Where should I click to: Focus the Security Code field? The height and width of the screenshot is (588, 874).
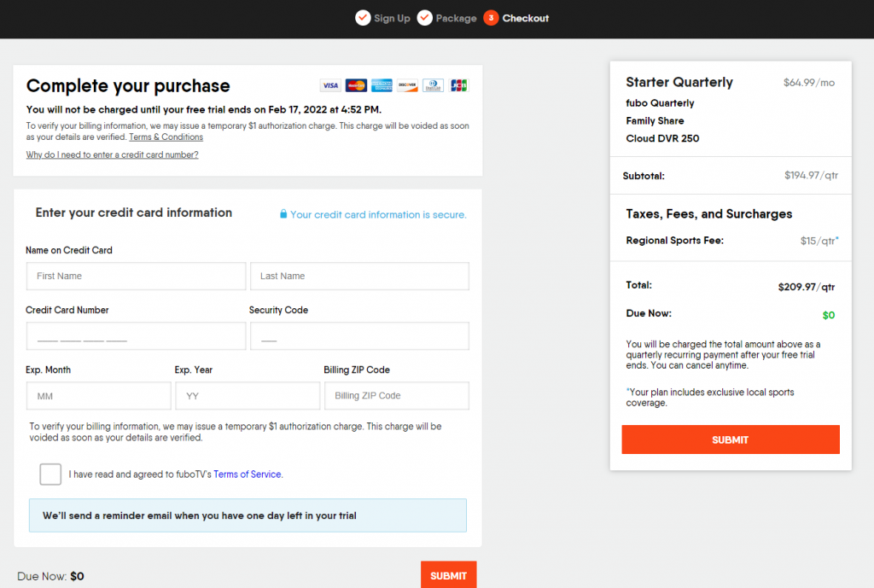[x=359, y=336]
